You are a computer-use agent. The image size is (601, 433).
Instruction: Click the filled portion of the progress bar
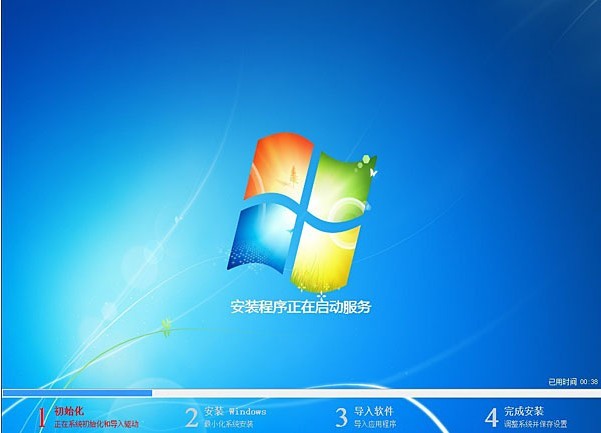76,392
